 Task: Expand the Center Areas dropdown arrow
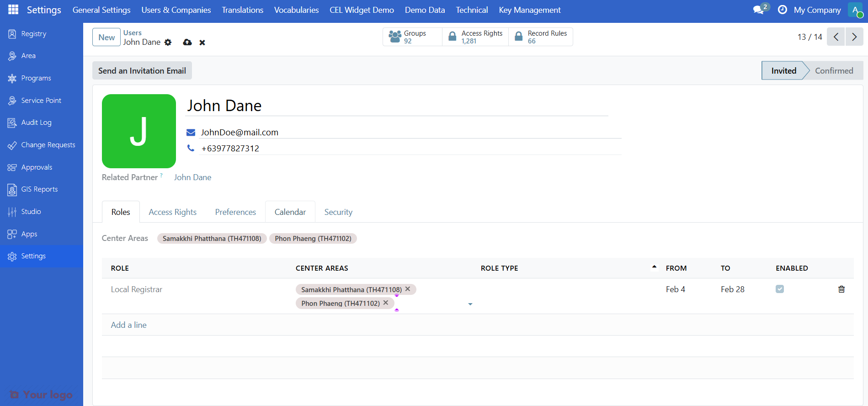point(470,304)
